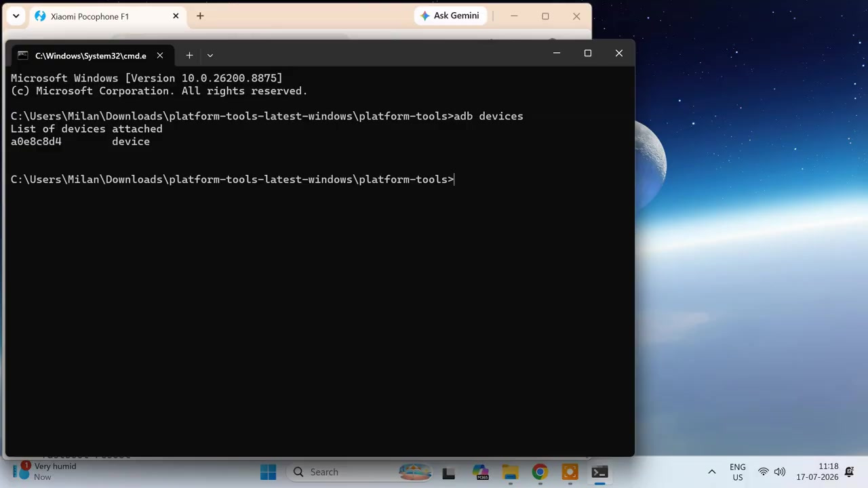Open the orange app icon in taskbar
Screen dimensions: 868x488
pos(570,472)
